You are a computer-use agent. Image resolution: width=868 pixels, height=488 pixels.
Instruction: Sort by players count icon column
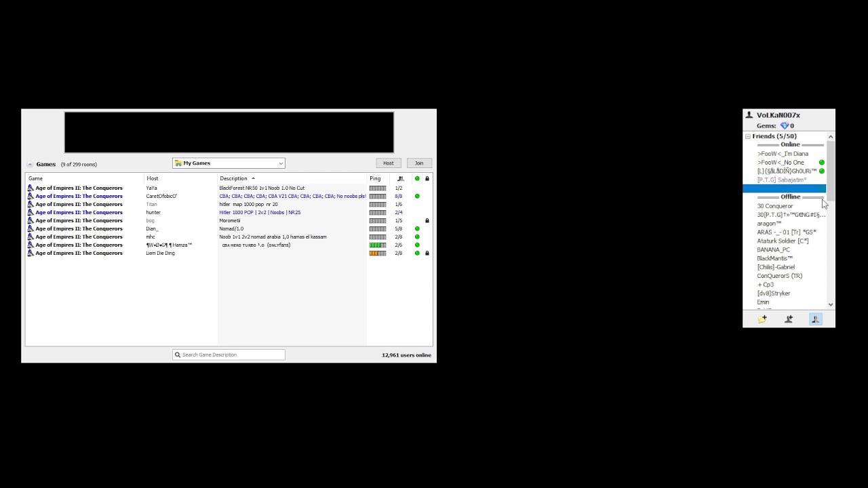tap(400, 178)
